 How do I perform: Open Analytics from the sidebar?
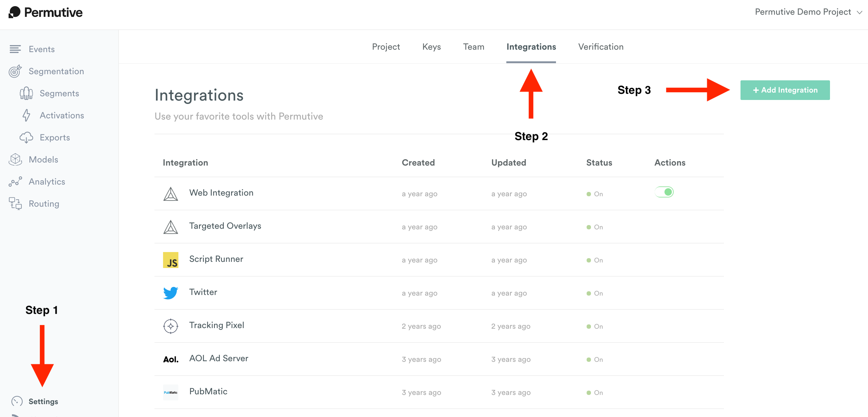(47, 181)
